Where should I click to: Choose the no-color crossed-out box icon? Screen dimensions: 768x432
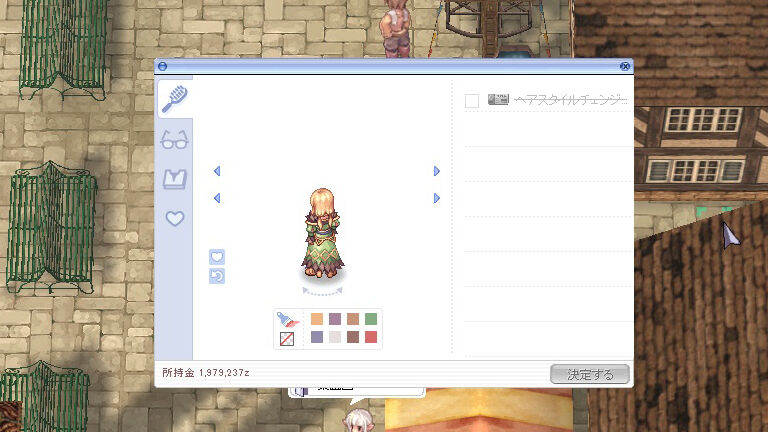pyautogui.click(x=287, y=338)
